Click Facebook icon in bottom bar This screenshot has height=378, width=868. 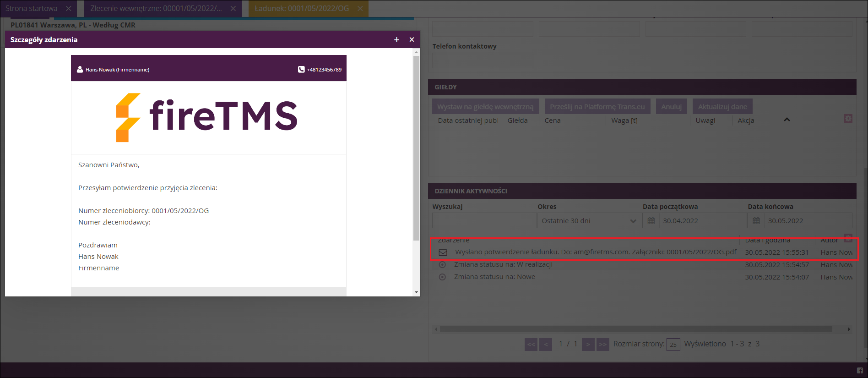pos(860,370)
